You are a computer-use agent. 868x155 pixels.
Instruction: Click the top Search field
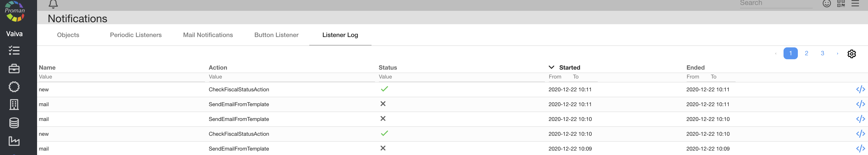[x=775, y=3]
